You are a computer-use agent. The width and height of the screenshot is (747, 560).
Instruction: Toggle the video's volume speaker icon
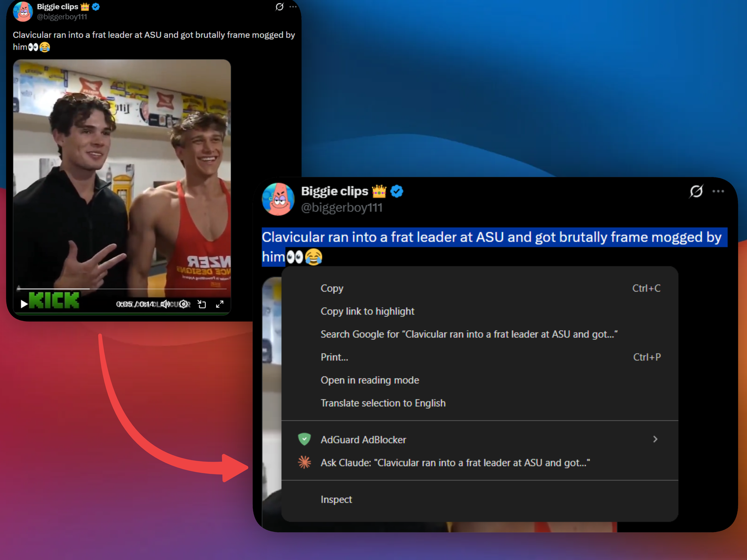click(x=165, y=304)
